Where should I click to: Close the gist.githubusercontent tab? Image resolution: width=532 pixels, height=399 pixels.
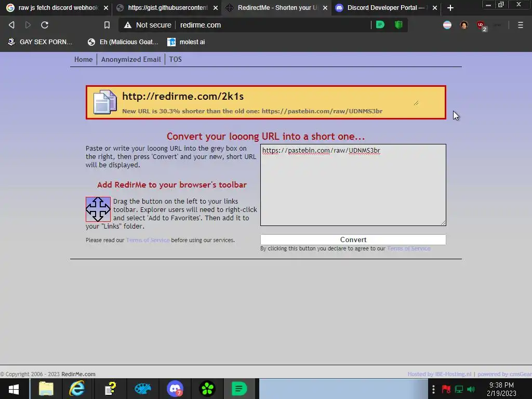click(216, 8)
